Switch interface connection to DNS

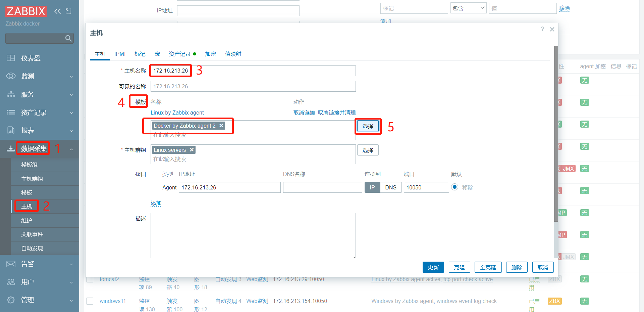(391, 187)
